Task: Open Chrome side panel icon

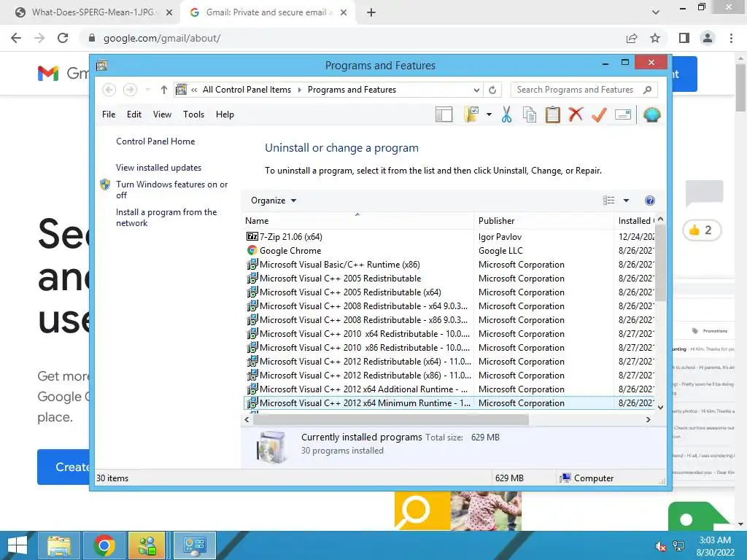Action: click(684, 38)
